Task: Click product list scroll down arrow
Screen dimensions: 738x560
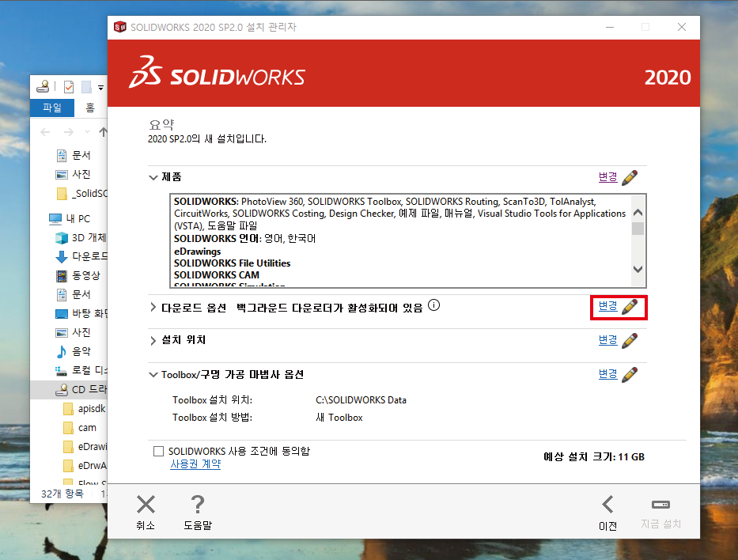Action: (x=638, y=269)
